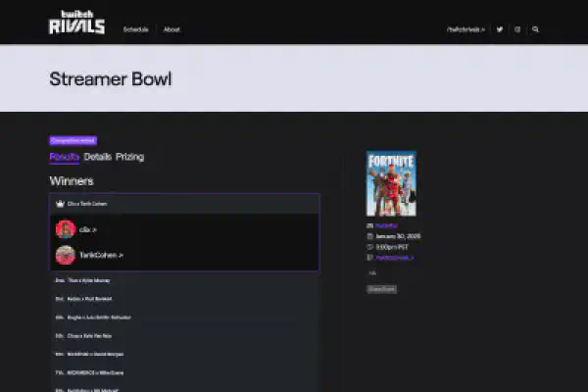Expand the 2nd place team row
The width and height of the screenshot is (588, 392).
coord(184,280)
